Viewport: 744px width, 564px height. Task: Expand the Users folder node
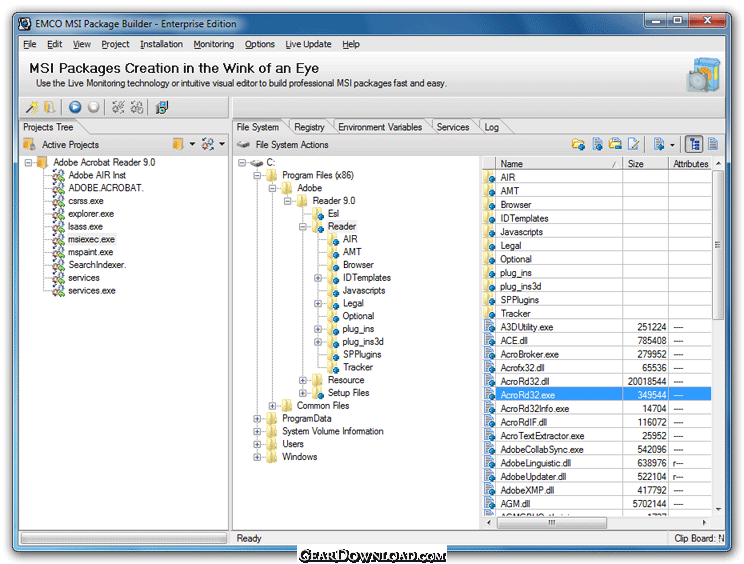(x=257, y=444)
